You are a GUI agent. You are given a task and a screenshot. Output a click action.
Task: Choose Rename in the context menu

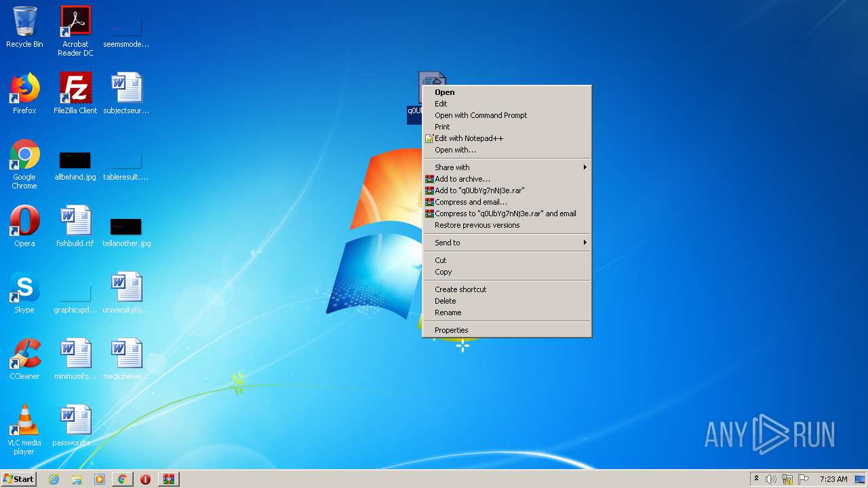(507, 312)
